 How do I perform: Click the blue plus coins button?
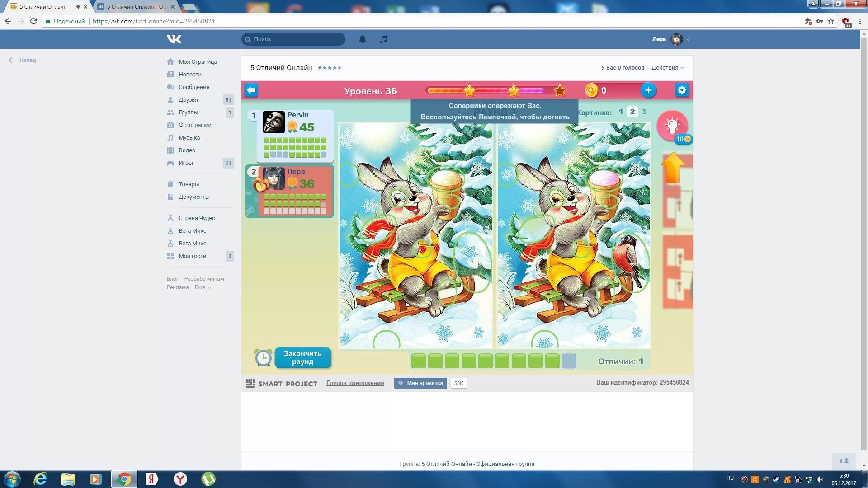648,90
